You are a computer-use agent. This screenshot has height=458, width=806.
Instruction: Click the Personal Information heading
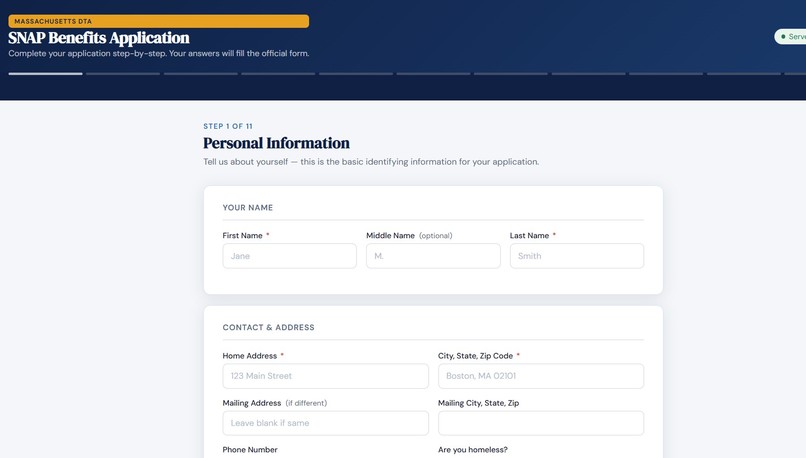[x=276, y=143]
